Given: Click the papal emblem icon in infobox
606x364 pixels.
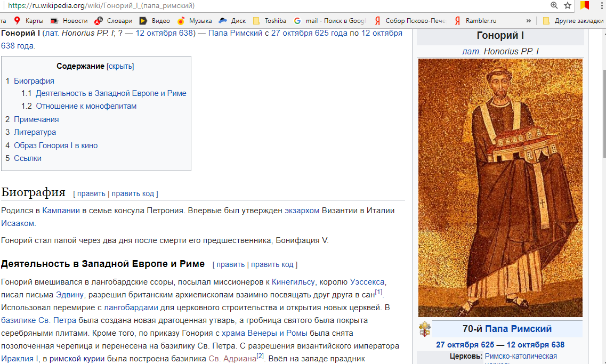Looking at the screenshot, I should (425, 329).
